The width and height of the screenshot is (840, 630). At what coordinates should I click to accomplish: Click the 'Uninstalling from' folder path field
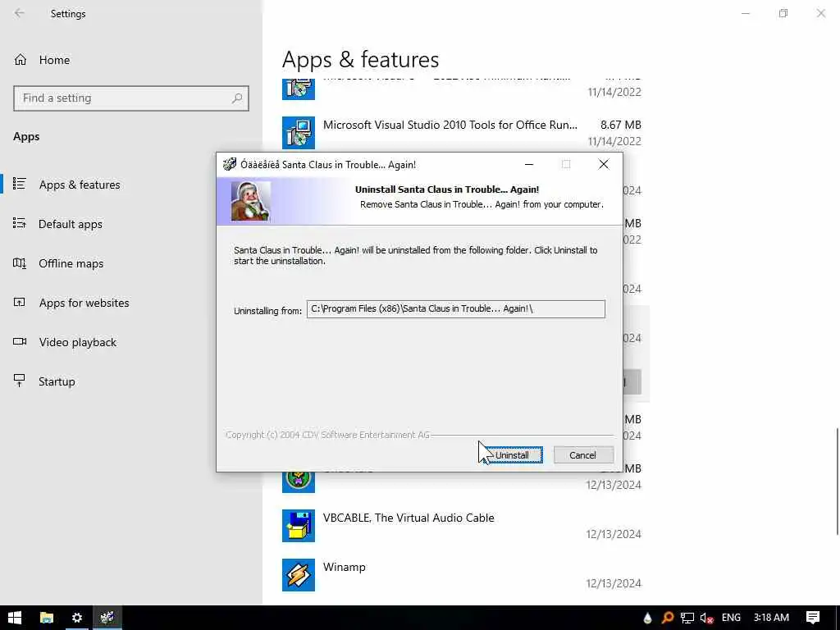[455, 309]
